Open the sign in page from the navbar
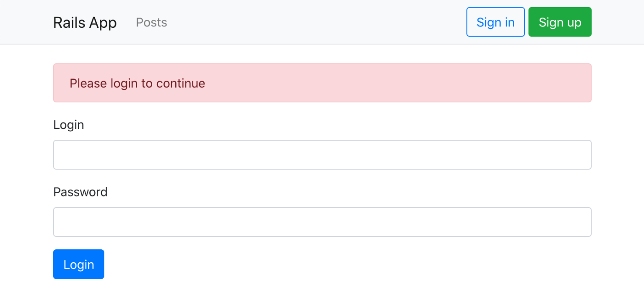Image resolution: width=644 pixels, height=290 pixels. coord(496,22)
